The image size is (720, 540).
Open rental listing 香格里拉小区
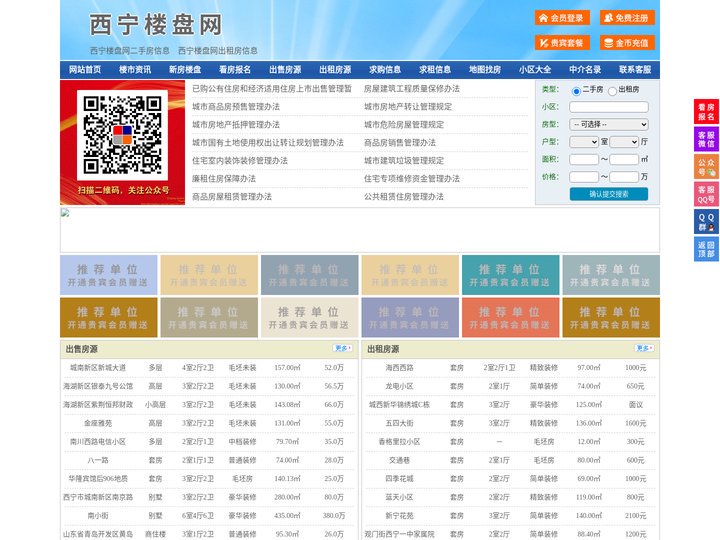click(399, 442)
